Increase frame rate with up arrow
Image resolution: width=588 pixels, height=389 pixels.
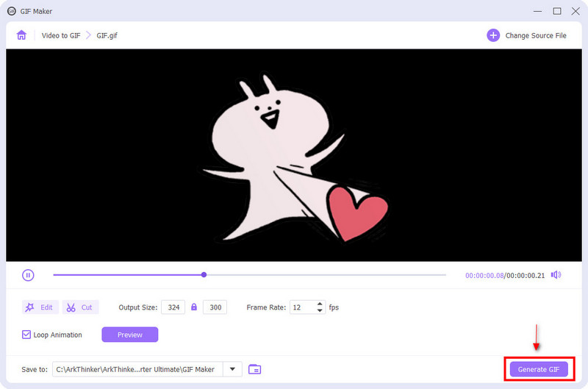tap(320, 304)
